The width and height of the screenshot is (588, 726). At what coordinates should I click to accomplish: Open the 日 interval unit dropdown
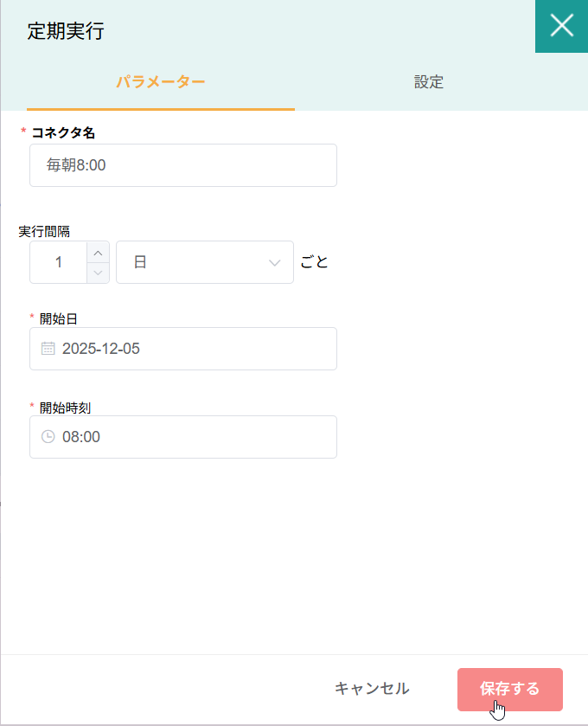coord(204,262)
